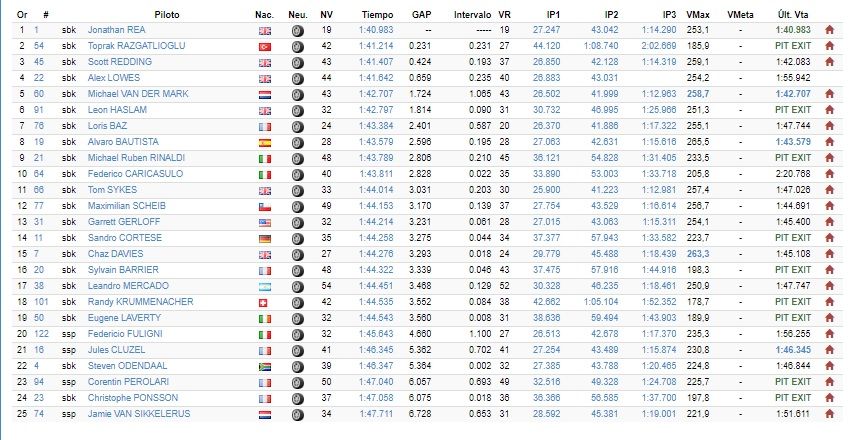Click the tyre icon in Alex LOWES's row
Screen dimensions: 854x440
click(x=297, y=78)
